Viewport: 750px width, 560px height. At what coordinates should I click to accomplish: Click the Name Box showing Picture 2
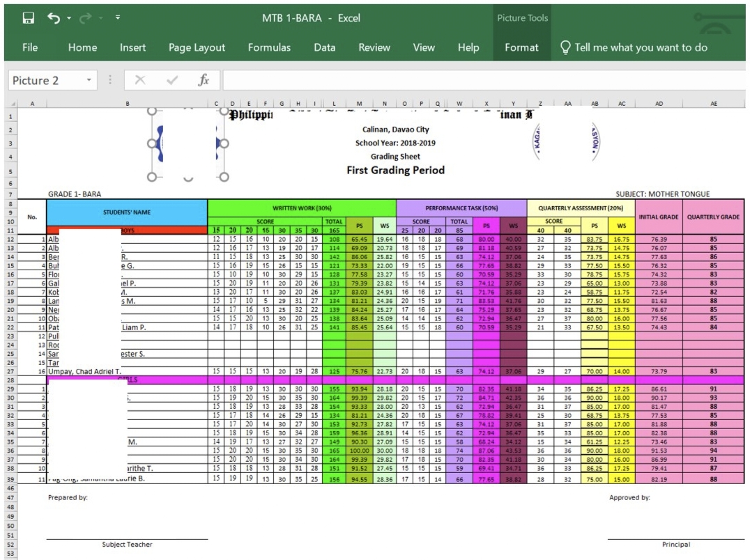[x=47, y=80]
